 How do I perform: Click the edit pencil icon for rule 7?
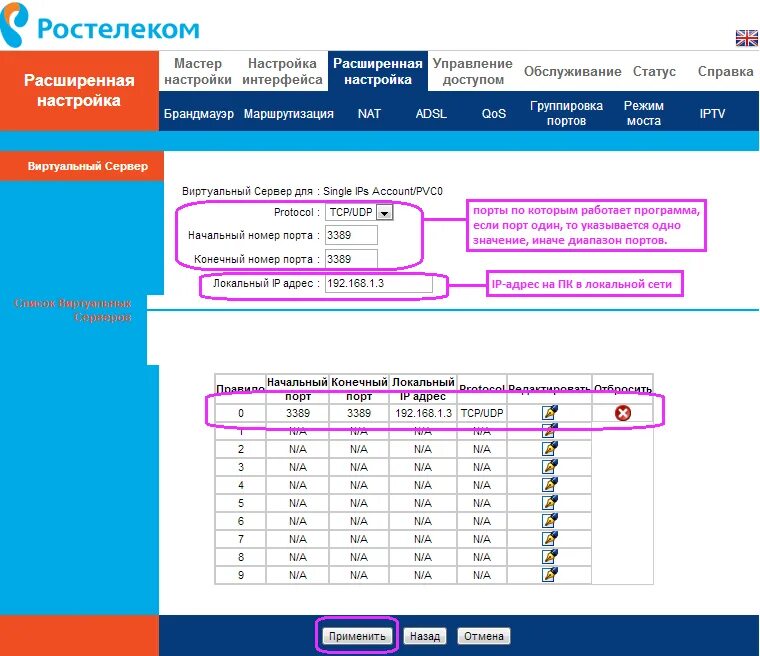[x=550, y=538]
